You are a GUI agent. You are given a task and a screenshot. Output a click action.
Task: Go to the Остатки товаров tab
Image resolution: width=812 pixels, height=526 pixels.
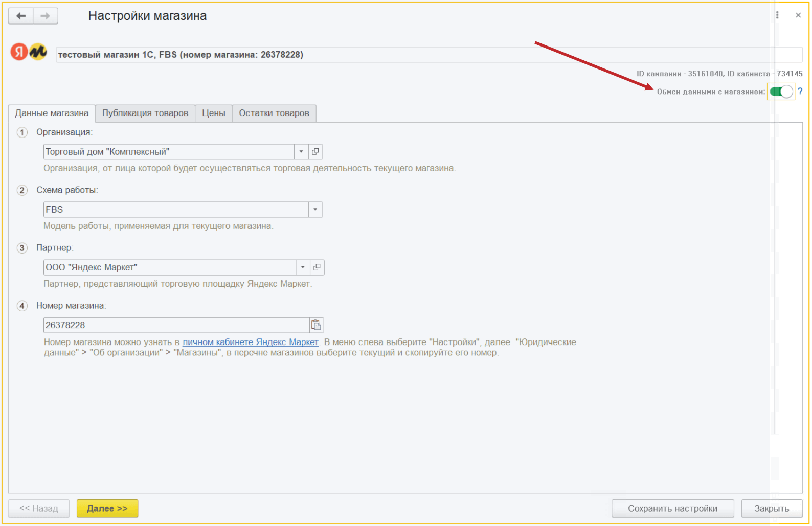tap(274, 113)
